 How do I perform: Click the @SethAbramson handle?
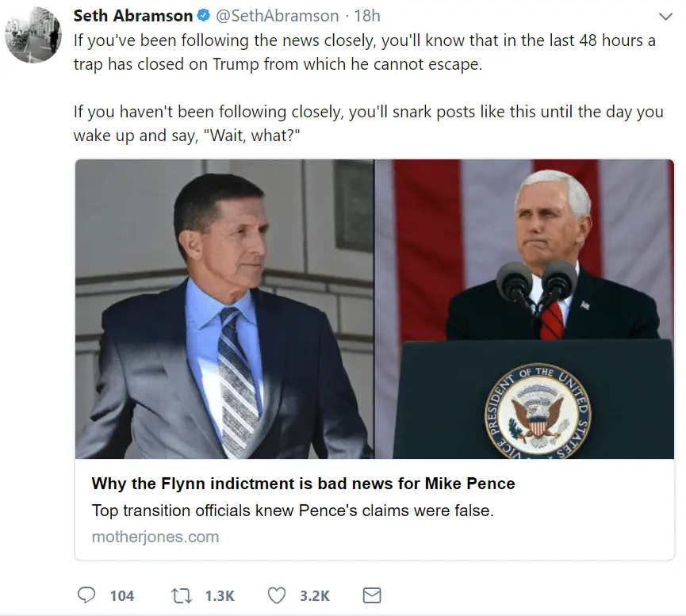(277, 16)
